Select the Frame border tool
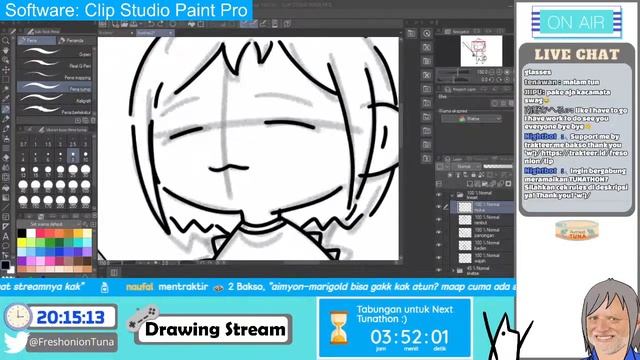This screenshot has height=360, width=640. tap(6, 217)
